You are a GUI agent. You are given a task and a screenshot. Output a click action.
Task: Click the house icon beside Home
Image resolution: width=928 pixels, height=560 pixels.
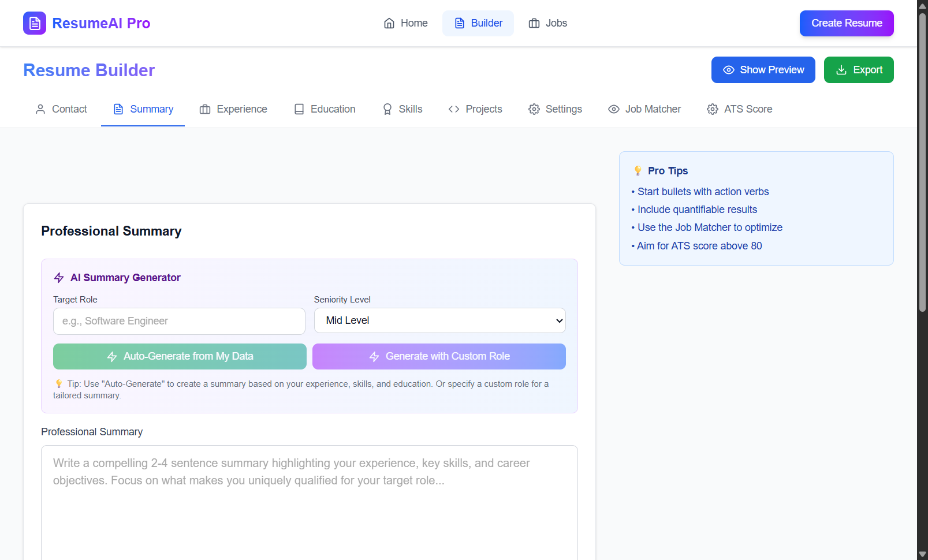(x=389, y=23)
